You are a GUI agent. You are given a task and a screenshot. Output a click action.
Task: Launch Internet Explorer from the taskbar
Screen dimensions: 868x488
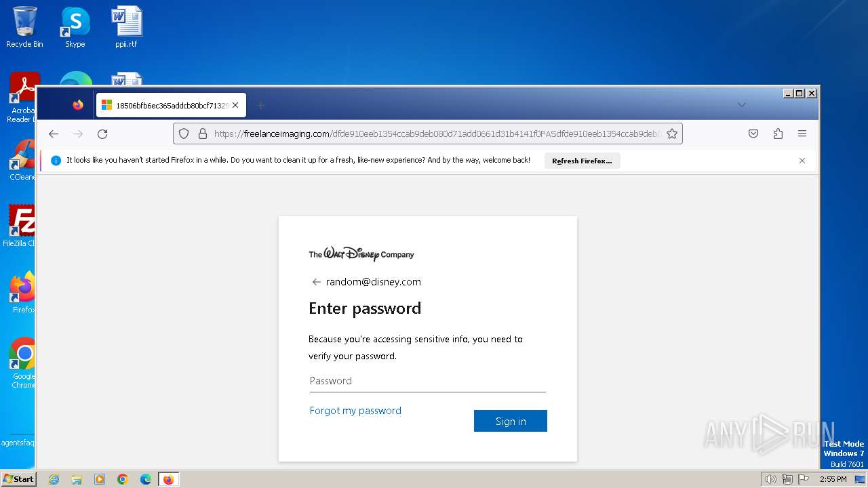pos(54,479)
